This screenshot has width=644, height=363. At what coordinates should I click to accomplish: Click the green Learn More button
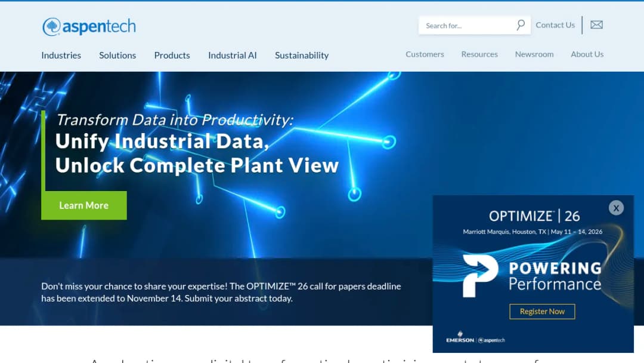coord(84,205)
